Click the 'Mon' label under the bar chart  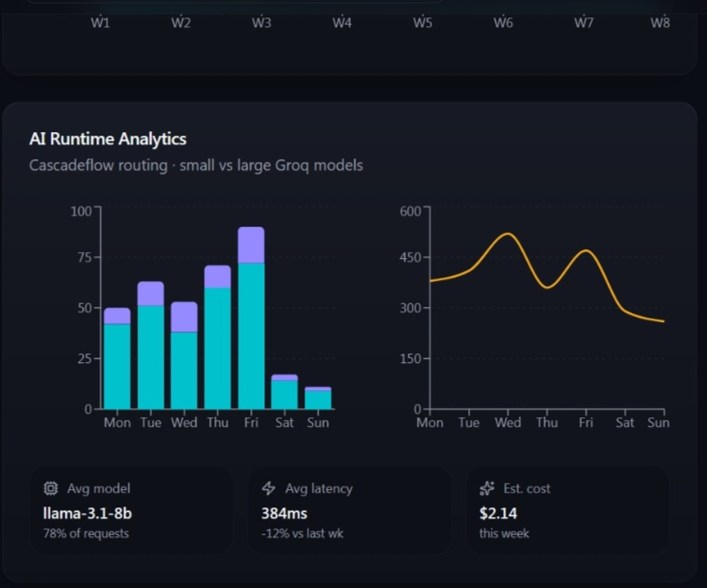click(x=117, y=423)
